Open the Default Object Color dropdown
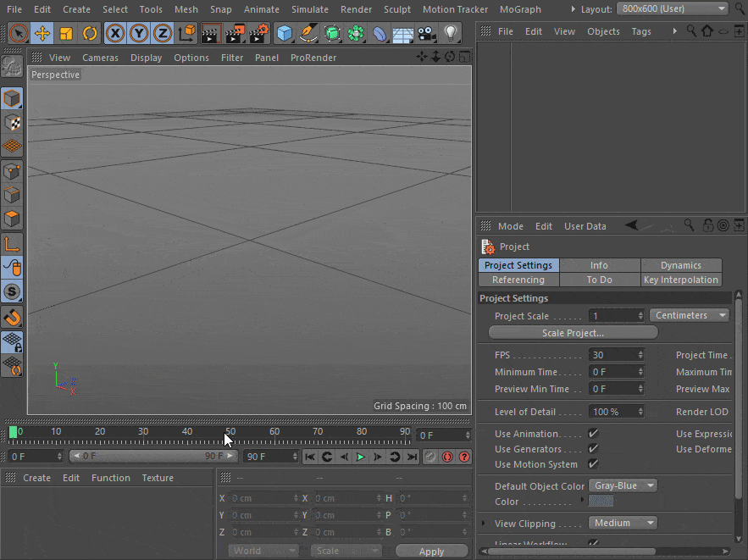This screenshot has height=560, width=748. tap(623, 486)
